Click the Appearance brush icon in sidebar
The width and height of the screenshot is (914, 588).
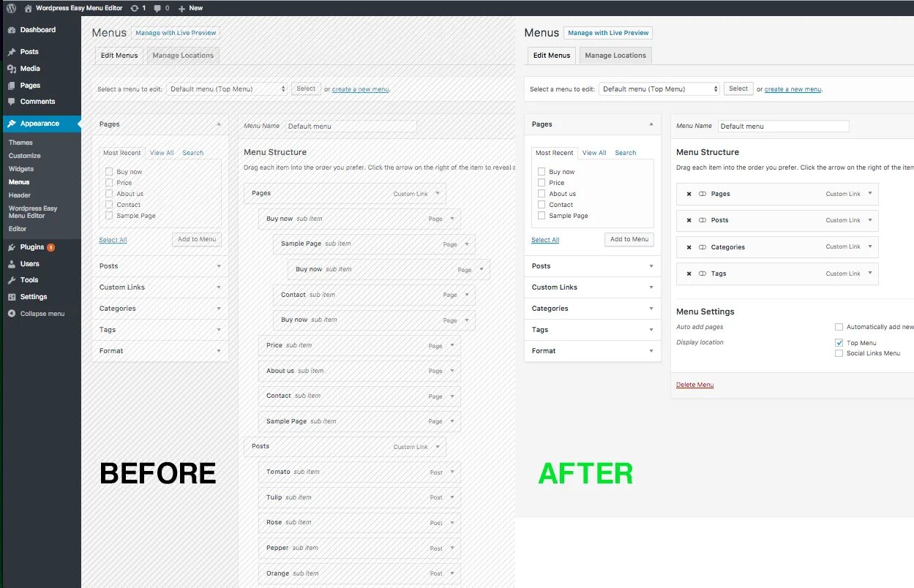(x=12, y=124)
